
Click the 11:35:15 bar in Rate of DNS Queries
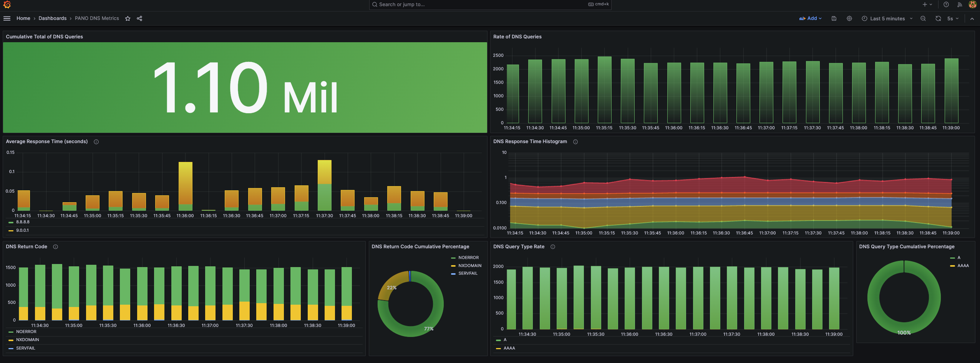click(604, 90)
